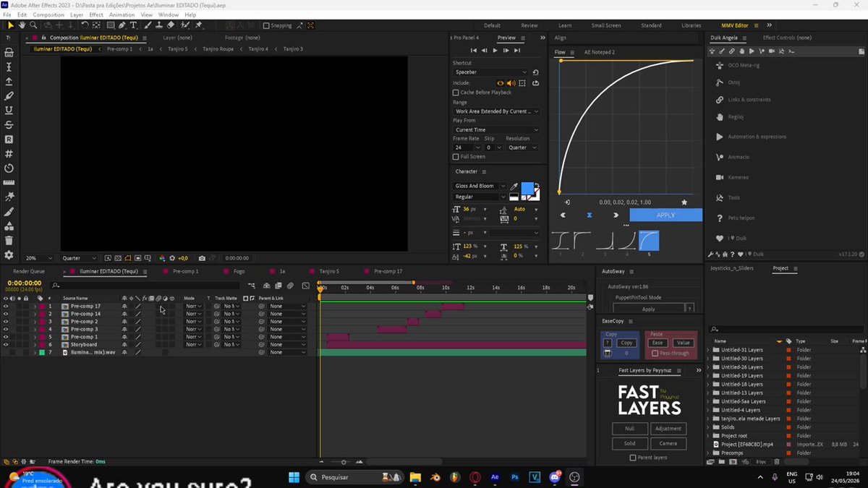
Task: Hide the Pre-comp 17 layer eye
Action: pos(6,307)
